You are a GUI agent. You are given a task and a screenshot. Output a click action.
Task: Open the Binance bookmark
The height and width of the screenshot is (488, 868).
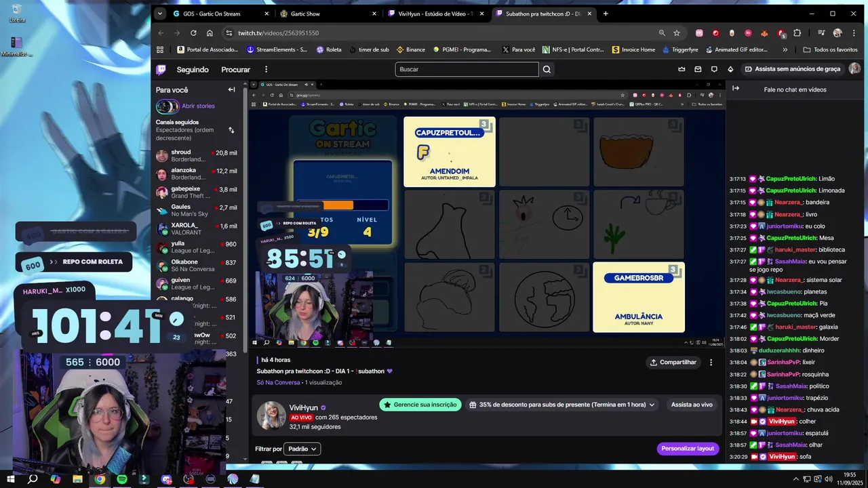(411, 49)
